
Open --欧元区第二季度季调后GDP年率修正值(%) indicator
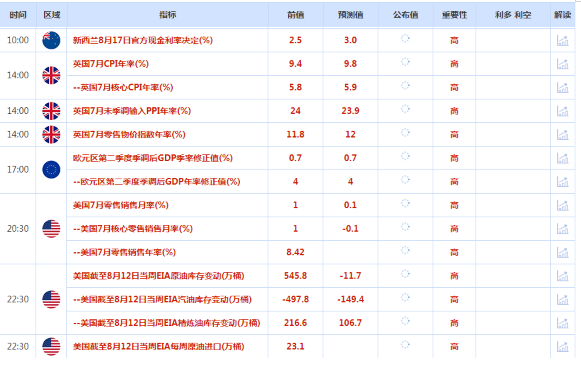(156, 182)
